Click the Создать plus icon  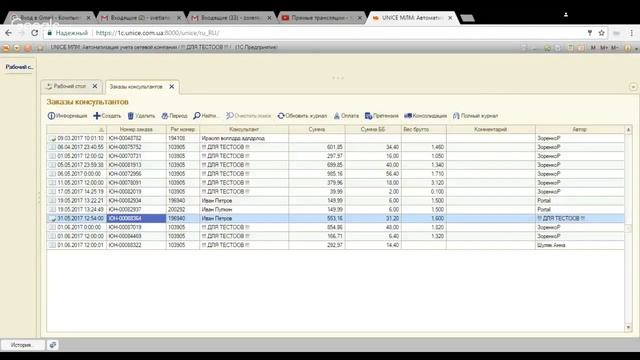point(97,116)
